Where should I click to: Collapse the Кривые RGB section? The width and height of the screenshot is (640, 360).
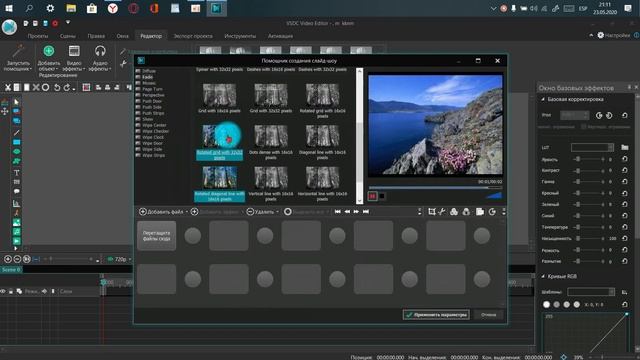coord(543,276)
